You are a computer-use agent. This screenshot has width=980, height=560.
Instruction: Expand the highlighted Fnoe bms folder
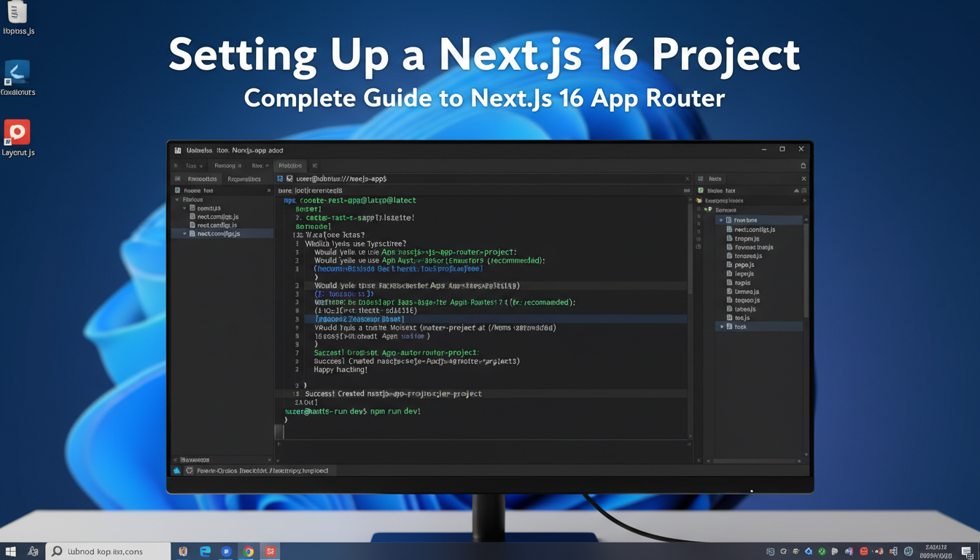721,219
